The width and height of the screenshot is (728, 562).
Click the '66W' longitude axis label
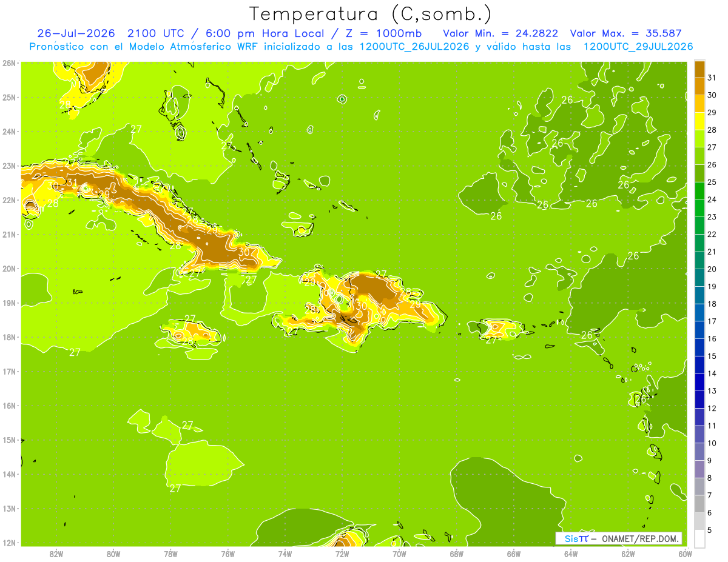tap(514, 554)
